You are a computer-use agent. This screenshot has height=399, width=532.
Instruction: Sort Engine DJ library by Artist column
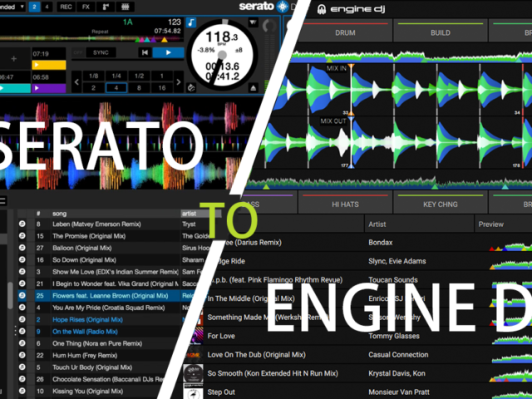pyautogui.click(x=419, y=224)
